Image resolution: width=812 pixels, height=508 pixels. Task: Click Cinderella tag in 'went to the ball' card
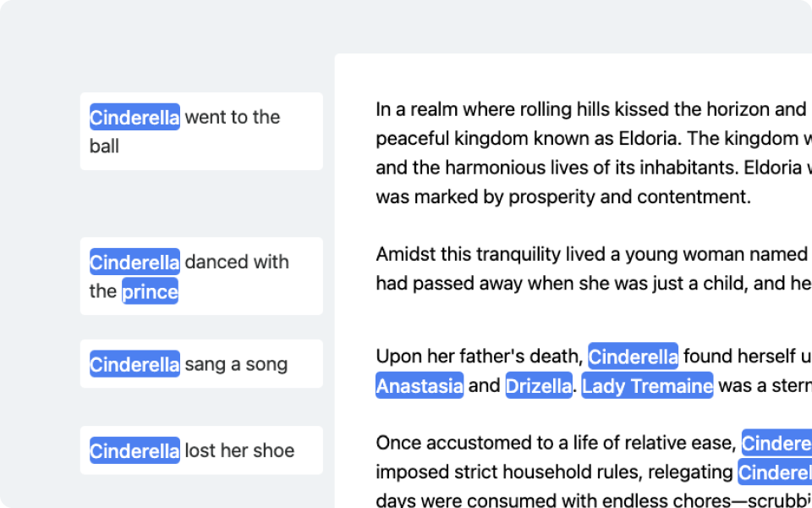[134, 117]
